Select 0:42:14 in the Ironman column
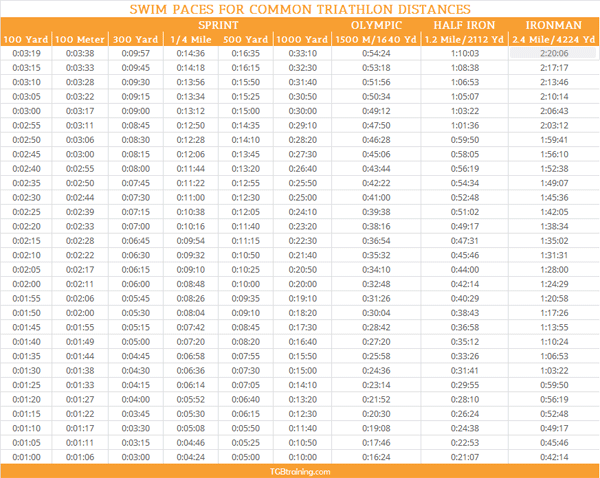 point(554,457)
